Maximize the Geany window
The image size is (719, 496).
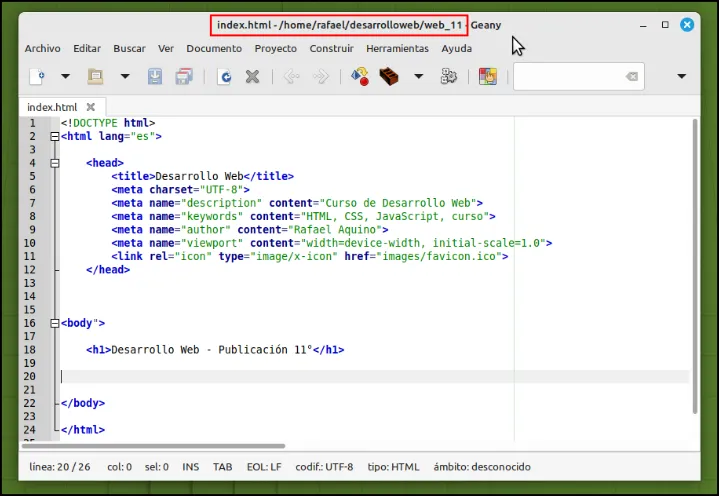point(665,25)
